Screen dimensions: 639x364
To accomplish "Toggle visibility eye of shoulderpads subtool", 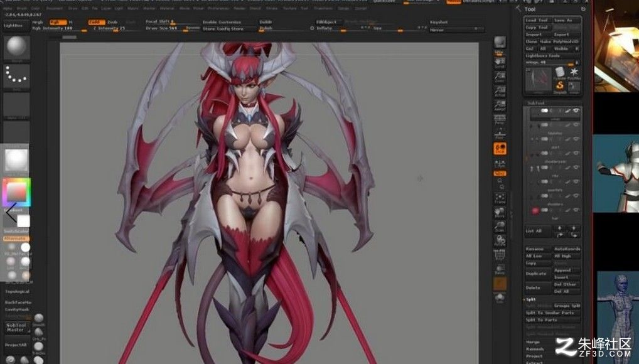I will pos(576,153).
